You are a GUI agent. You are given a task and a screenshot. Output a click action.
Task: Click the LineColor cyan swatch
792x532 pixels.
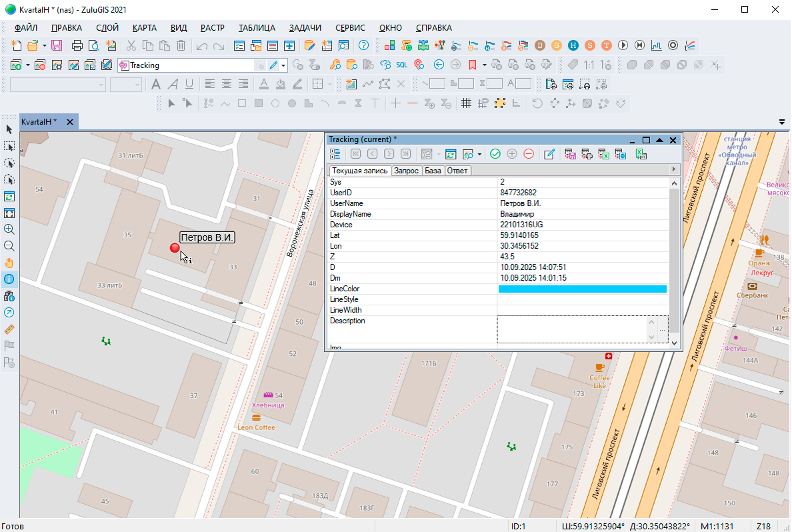[x=582, y=289]
